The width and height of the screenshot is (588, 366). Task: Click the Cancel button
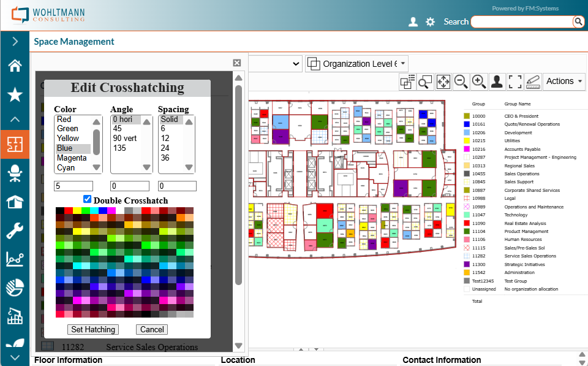(x=151, y=329)
